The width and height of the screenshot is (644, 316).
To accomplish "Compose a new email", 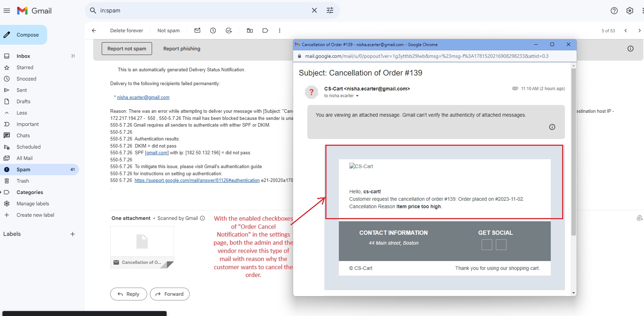I will [23, 35].
